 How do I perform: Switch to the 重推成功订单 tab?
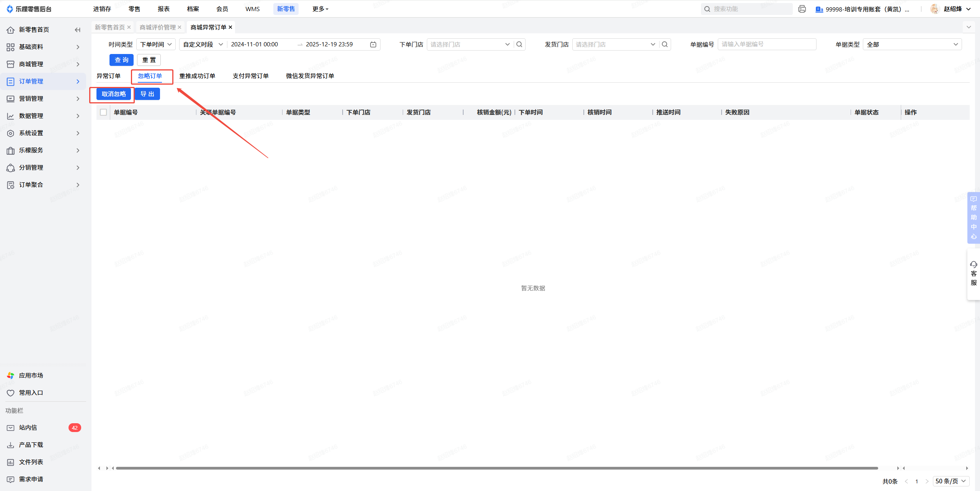(197, 76)
